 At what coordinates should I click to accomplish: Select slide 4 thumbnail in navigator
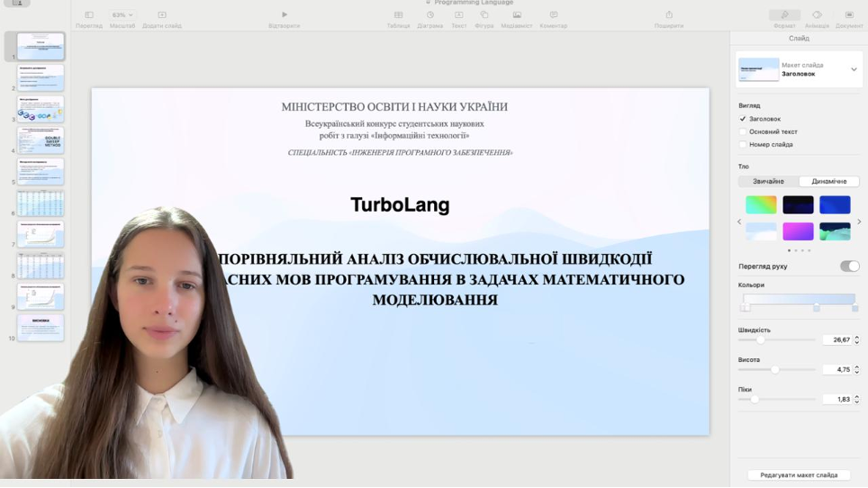tap(41, 140)
